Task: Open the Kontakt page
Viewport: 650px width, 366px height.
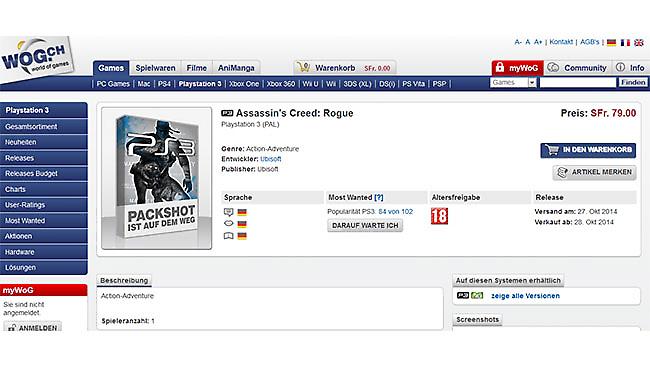Action: [x=561, y=42]
